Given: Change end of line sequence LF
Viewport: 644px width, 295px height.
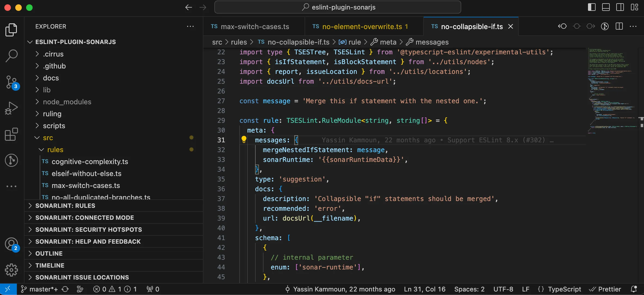Looking at the screenshot, I should pyautogui.click(x=526, y=289).
